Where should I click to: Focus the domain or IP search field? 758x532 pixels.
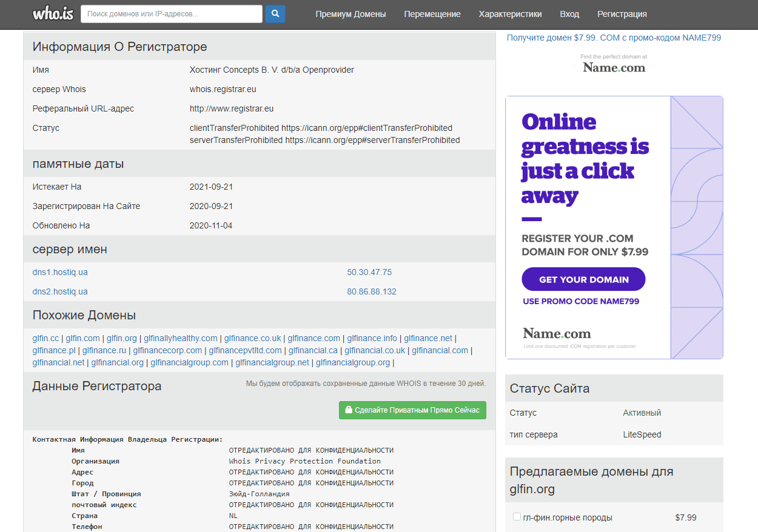coord(172,13)
